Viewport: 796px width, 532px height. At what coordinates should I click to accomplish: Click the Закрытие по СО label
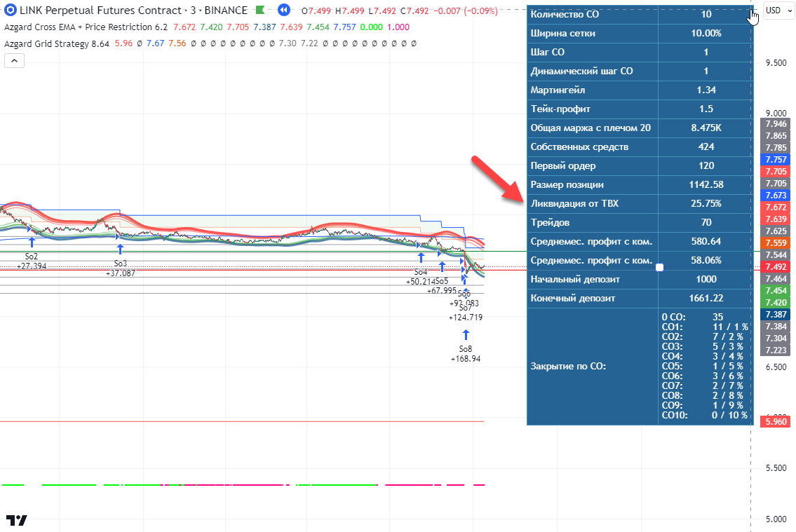[567, 366]
